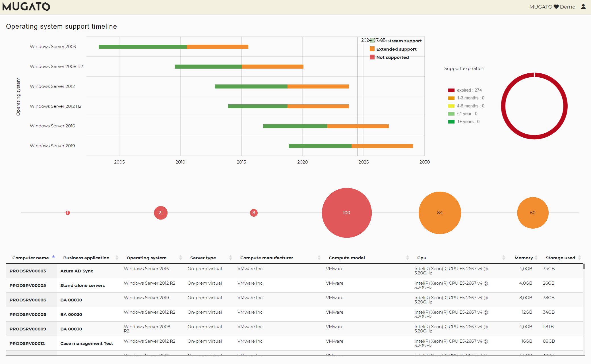Click the MUGATO Demo header text

(552, 7)
